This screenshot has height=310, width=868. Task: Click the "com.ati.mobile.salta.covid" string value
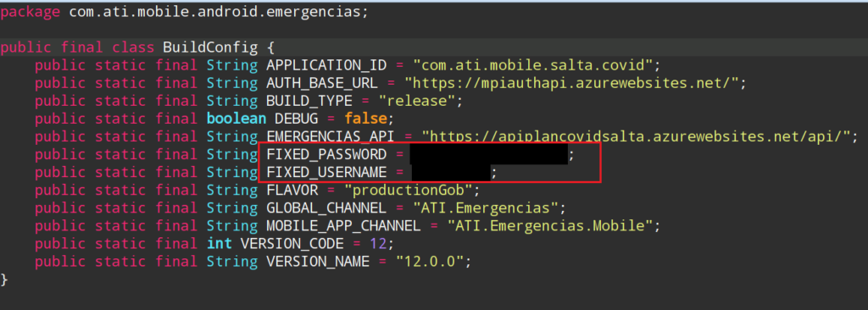click(x=534, y=65)
